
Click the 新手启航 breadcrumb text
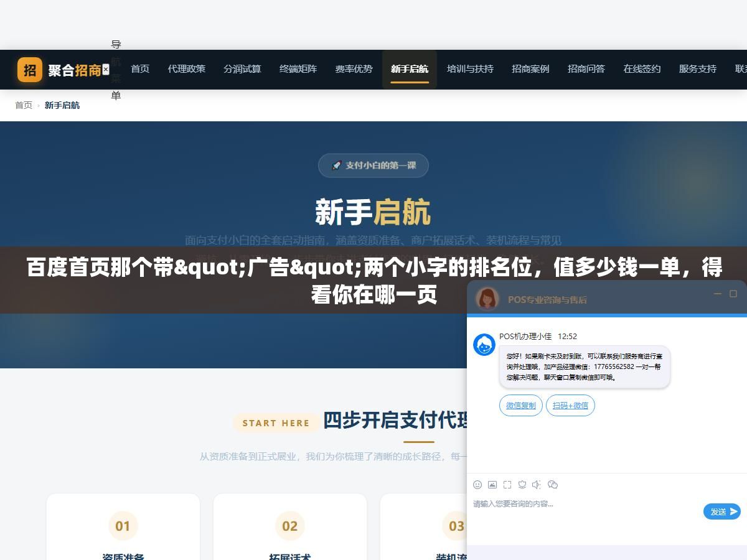point(62,105)
